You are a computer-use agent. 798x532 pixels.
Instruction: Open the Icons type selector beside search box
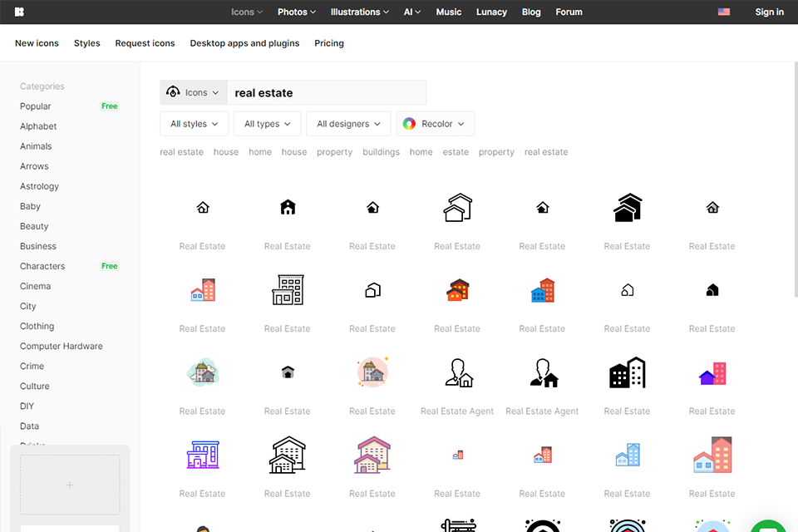(x=194, y=92)
